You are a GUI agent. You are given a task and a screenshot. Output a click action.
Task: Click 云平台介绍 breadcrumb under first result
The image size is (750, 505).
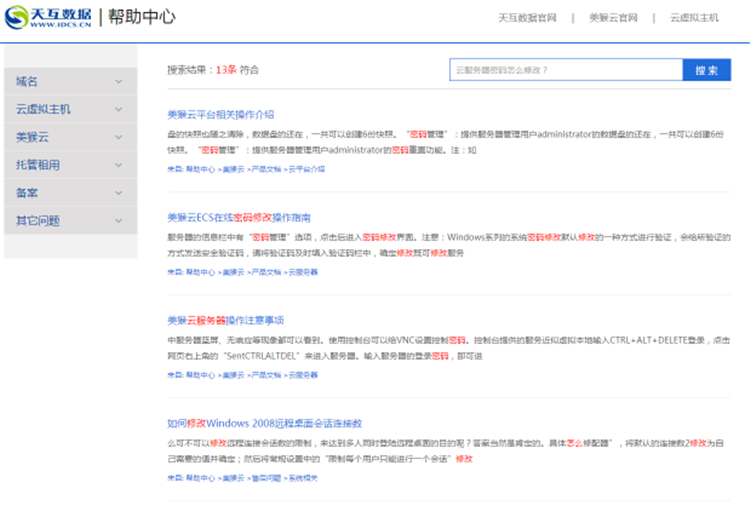click(307, 169)
